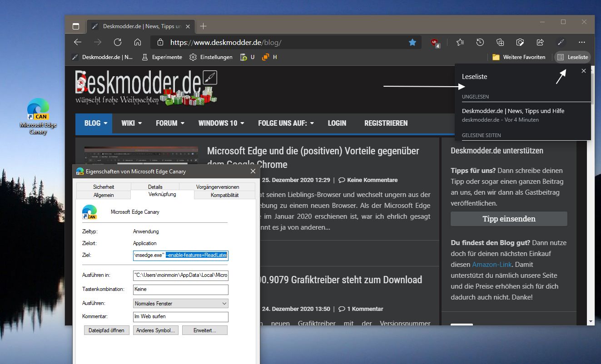Screen dimensions: 601x364
Task: Open the Deskmodder.de | N... bookmark
Action: pos(103,57)
